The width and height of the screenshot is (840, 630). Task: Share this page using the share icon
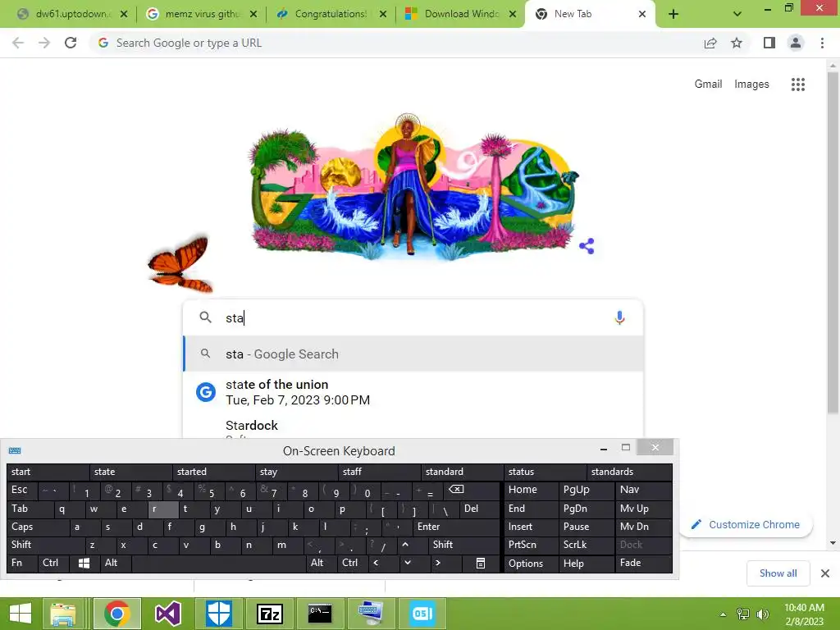710,43
